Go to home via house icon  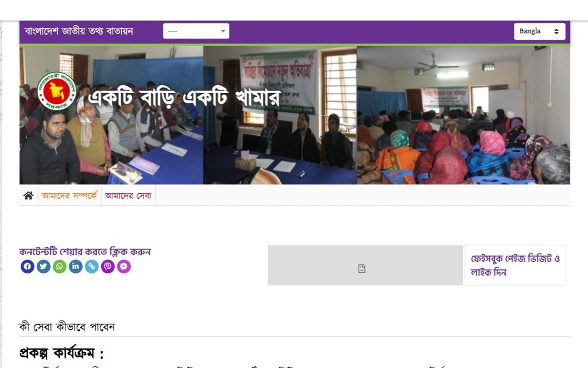point(28,196)
